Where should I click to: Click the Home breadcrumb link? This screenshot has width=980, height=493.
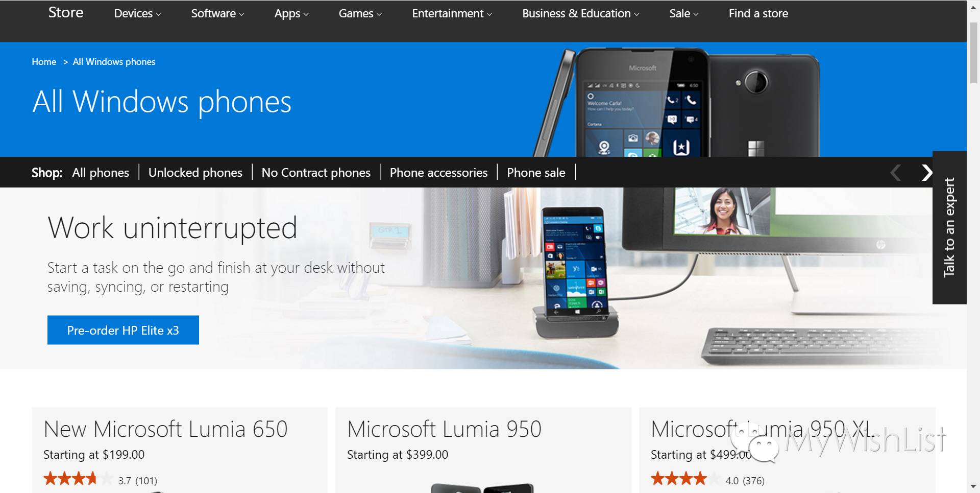tap(44, 62)
